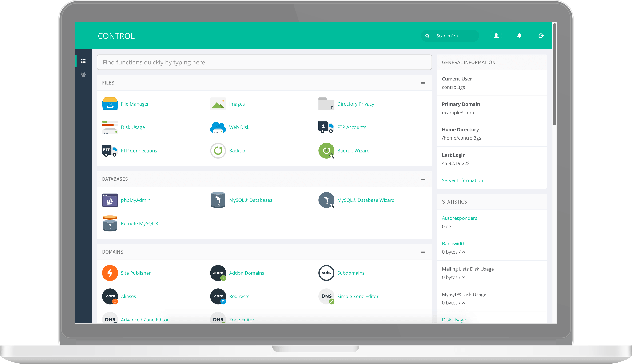This screenshot has height=364, width=632.
Task: Click the MySQL® Disk Usage label
Action: [464, 294]
